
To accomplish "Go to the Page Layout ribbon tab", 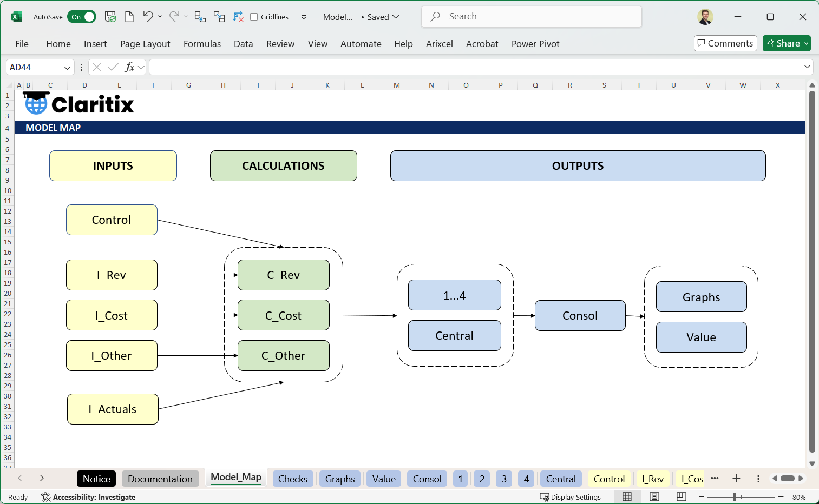I will pos(145,44).
